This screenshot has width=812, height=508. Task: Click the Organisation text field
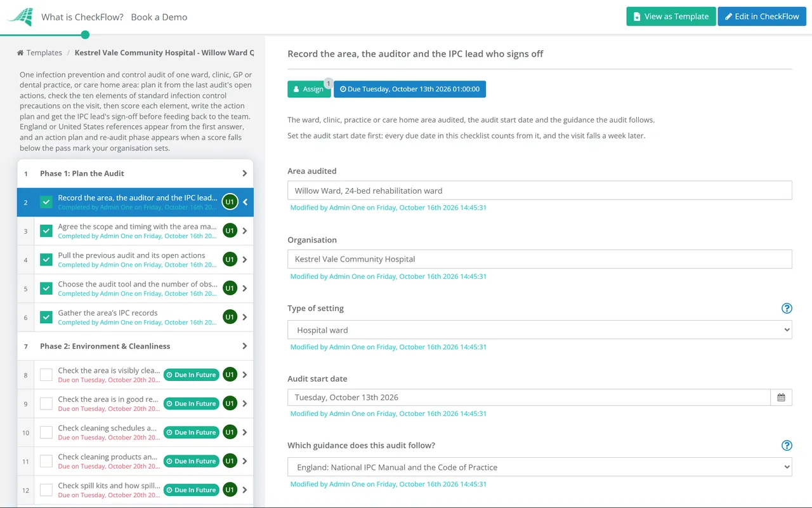click(x=540, y=259)
